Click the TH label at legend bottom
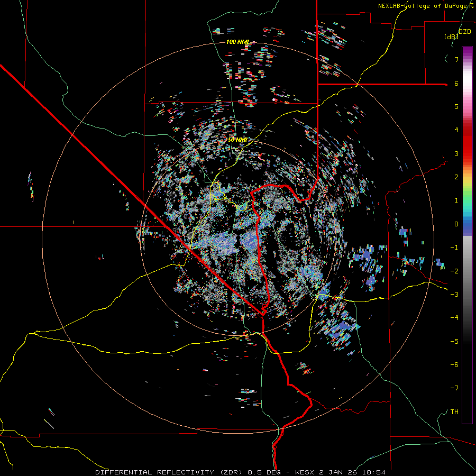The height and width of the screenshot is (476, 476). tap(454, 412)
